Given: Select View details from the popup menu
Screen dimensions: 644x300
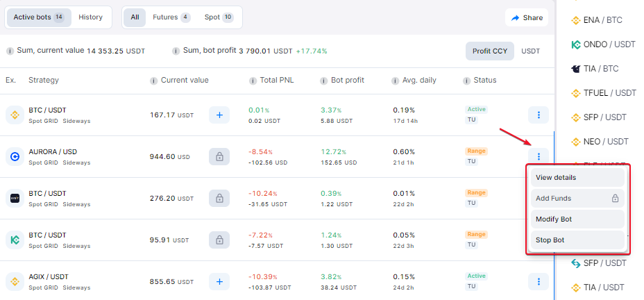Looking at the screenshot, I should coord(577,178).
